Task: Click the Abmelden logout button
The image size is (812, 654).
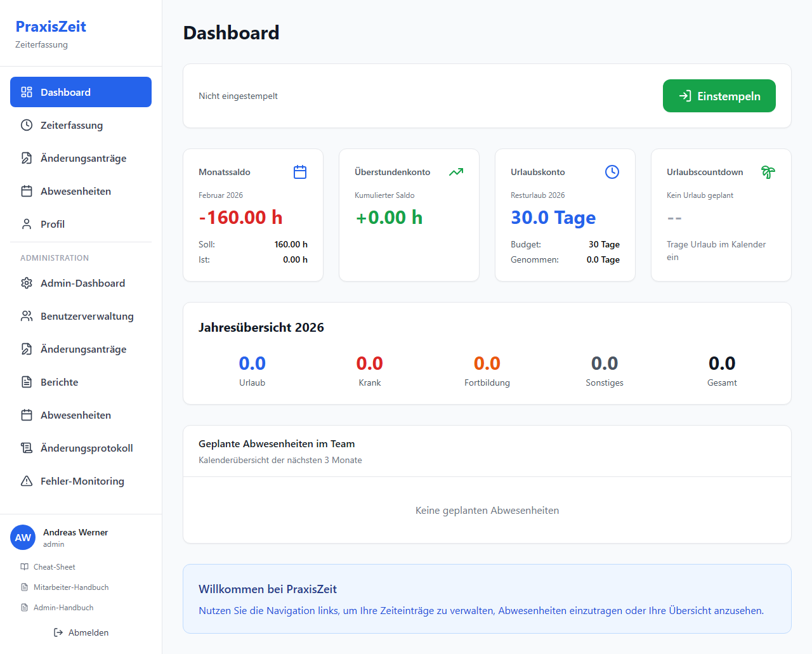Action: tap(81, 632)
